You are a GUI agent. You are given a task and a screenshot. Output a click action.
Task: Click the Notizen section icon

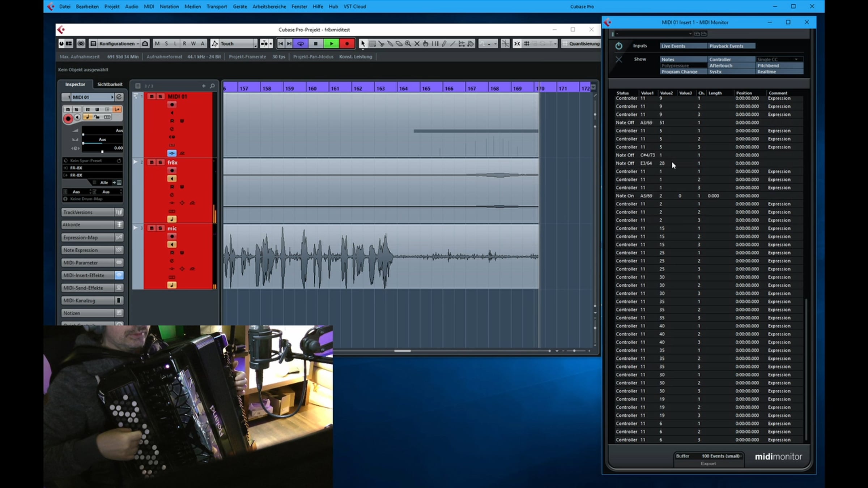coord(119,313)
